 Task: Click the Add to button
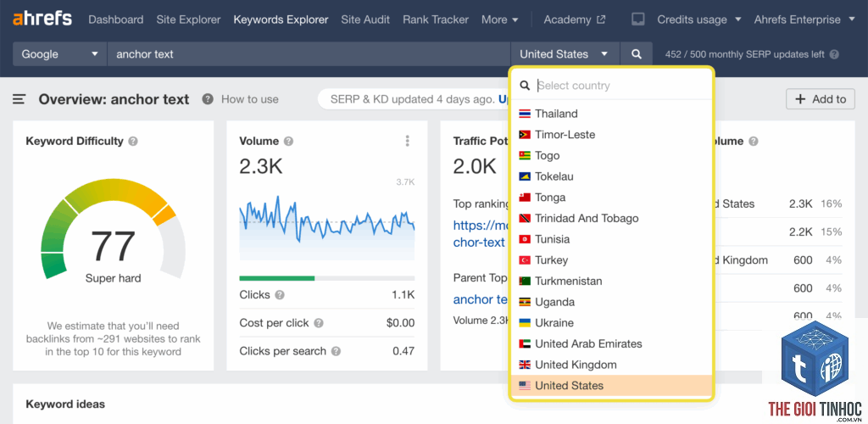[x=821, y=99]
